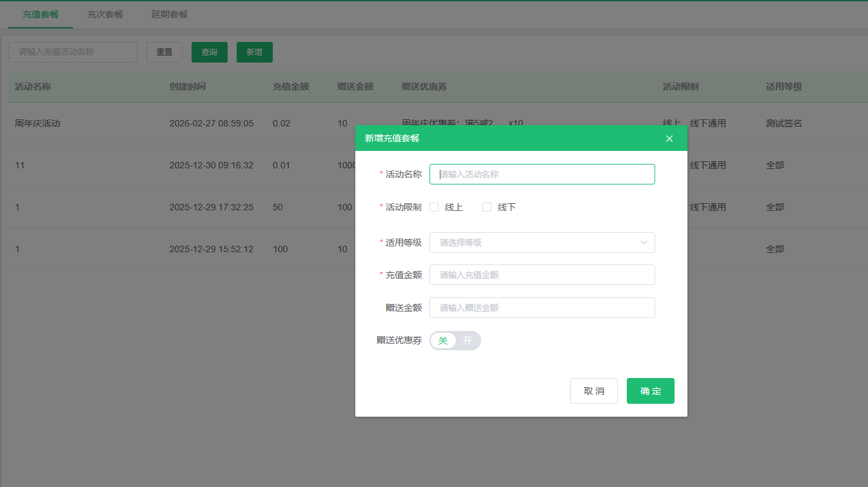Check the 线上 activity limit checkbox
This screenshot has height=487, width=868.
433,206
